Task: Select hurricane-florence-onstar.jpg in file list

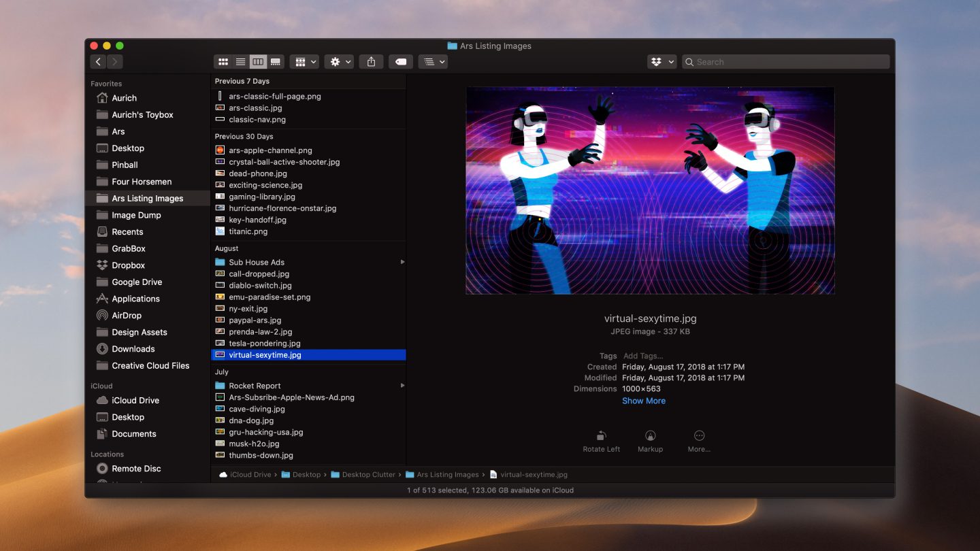Action: (x=280, y=208)
